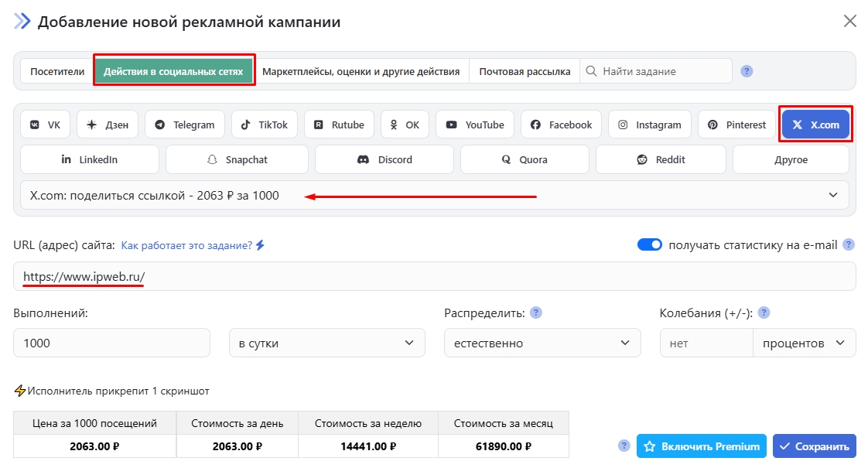Choose the Pinterest platform button

736,125
